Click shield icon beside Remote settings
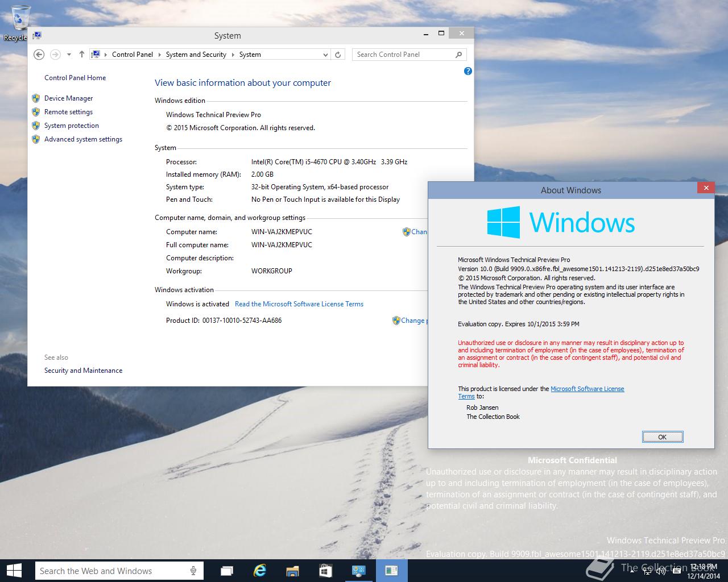728x582 pixels. (x=36, y=112)
